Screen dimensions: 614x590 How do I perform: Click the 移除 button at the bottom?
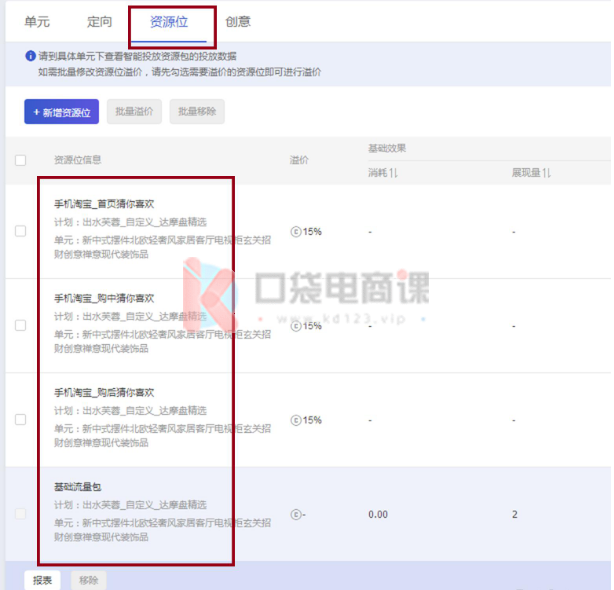coord(88,580)
